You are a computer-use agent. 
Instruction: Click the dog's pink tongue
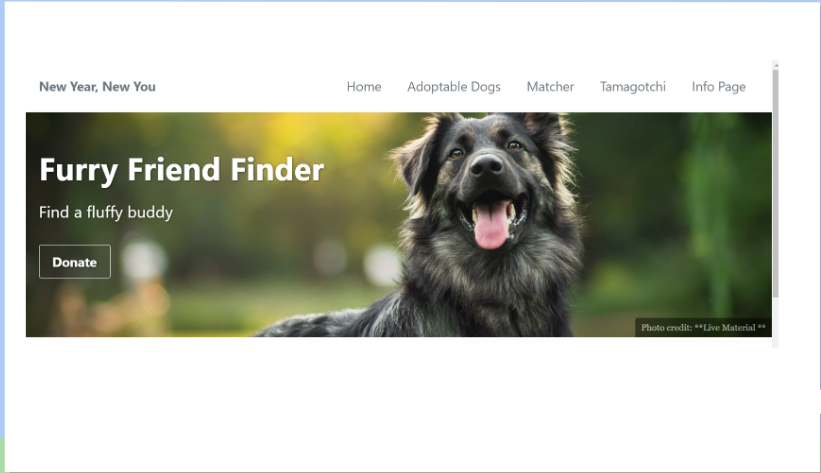[x=491, y=225]
